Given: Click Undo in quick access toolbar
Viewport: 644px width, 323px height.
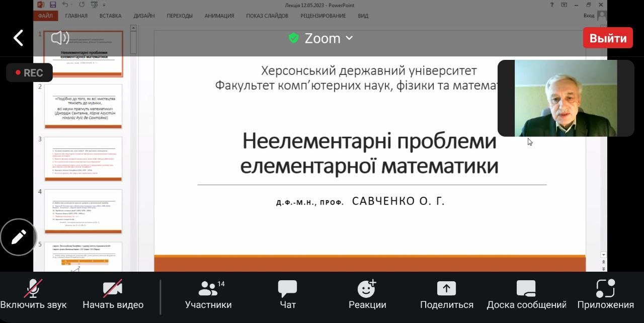Looking at the screenshot, I should tap(66, 5).
